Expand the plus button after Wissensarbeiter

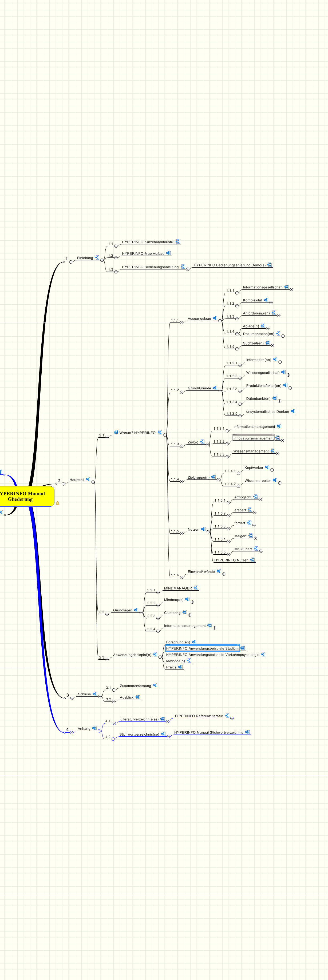tap(280, 483)
